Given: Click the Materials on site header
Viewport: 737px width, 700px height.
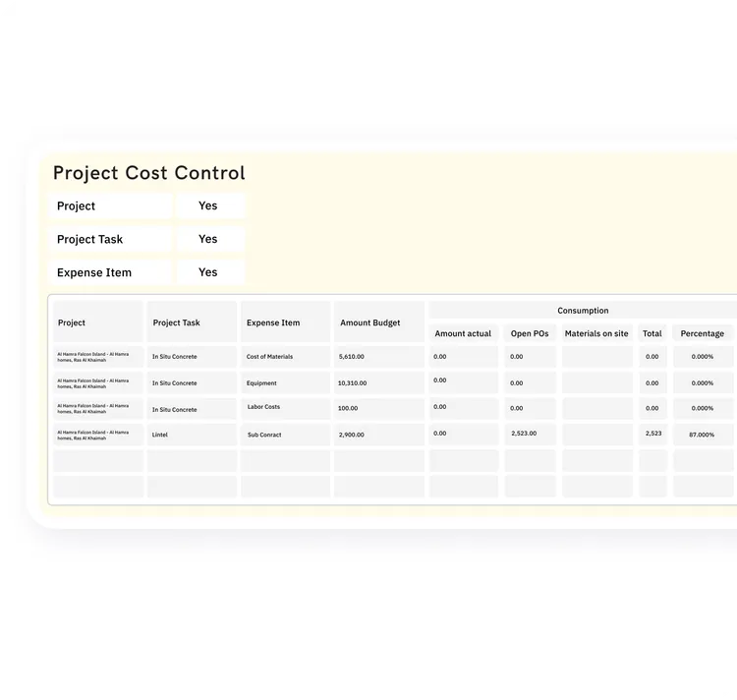Looking at the screenshot, I should [596, 333].
